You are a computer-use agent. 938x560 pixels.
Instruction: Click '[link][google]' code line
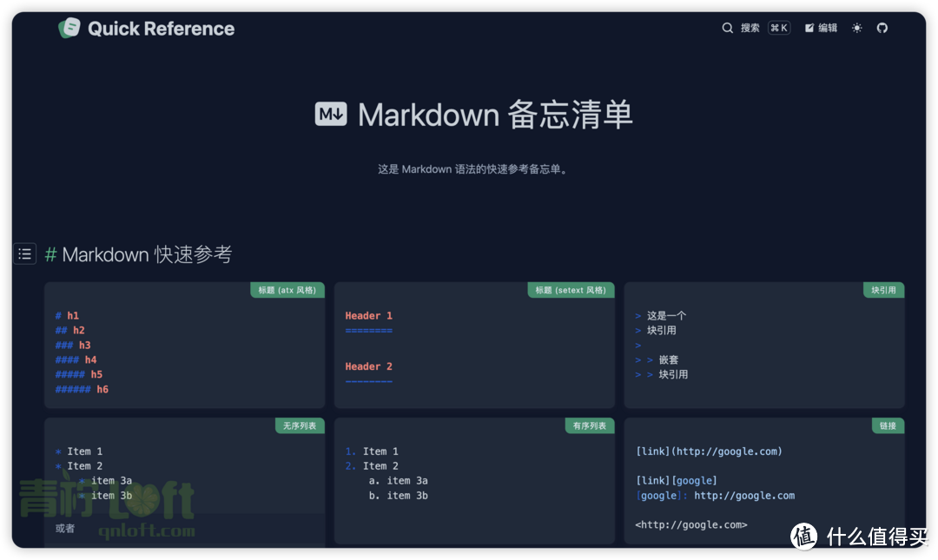coord(676,480)
